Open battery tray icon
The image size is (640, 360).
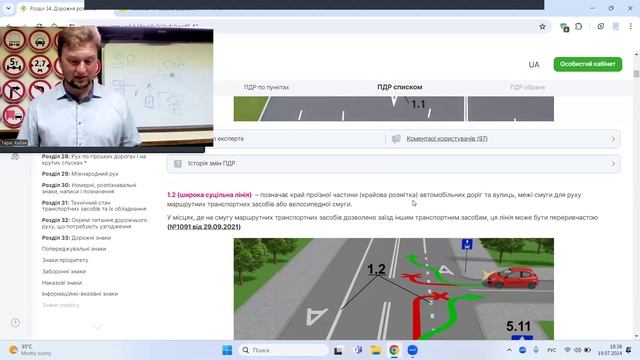coord(587,350)
